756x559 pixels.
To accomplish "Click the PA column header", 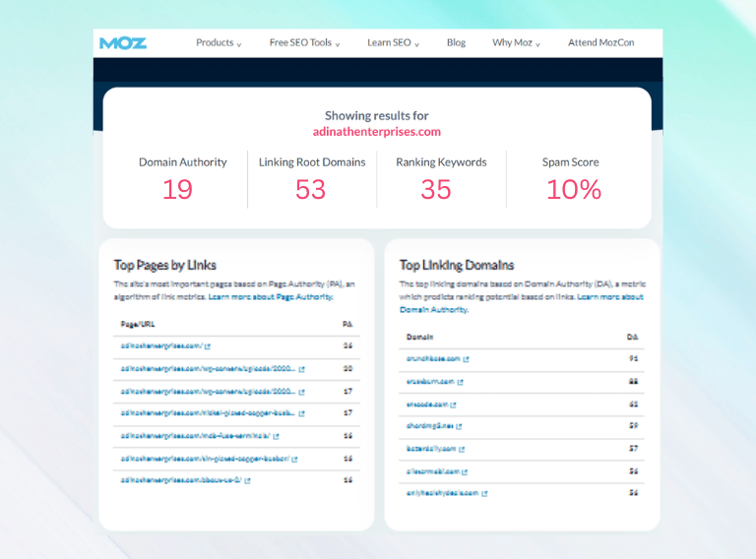I will tap(347, 325).
